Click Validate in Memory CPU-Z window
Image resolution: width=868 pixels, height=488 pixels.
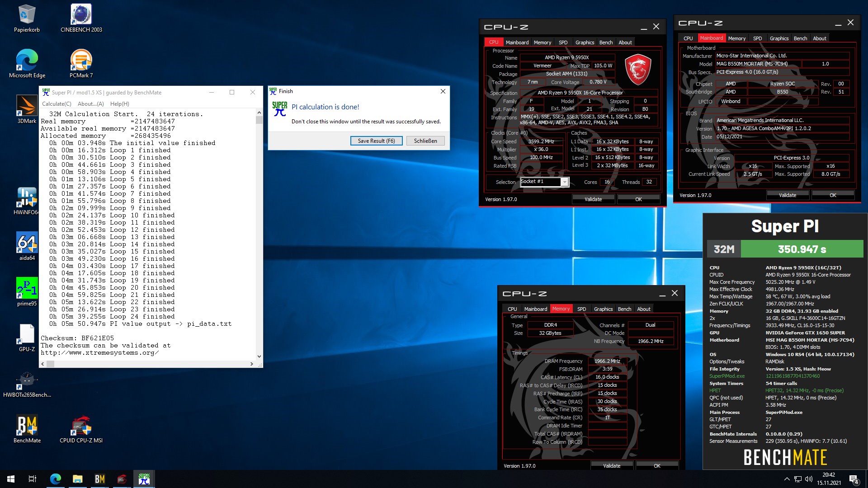(612, 466)
